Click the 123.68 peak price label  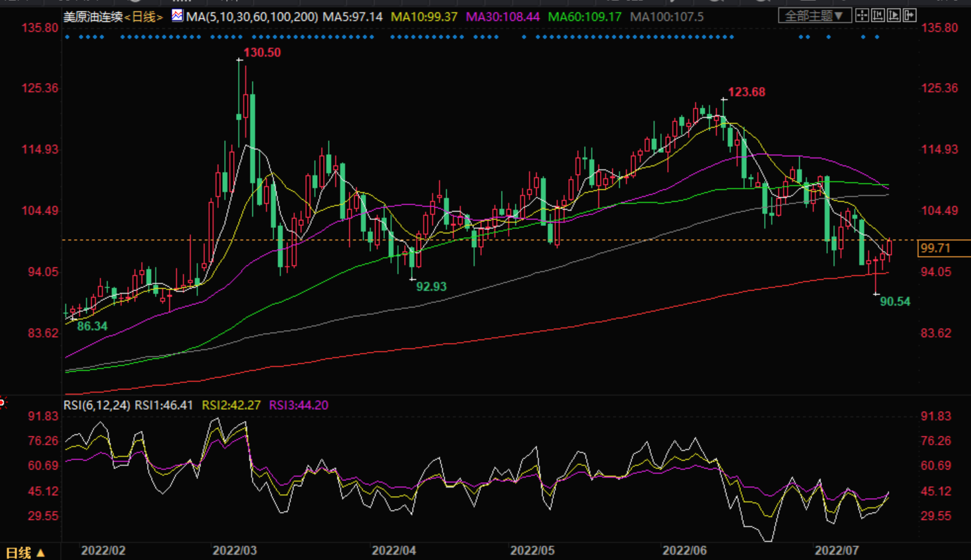click(x=746, y=92)
